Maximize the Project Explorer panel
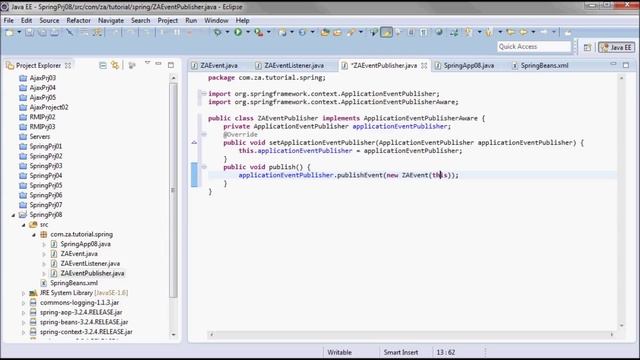640x360 pixels. [x=171, y=64]
